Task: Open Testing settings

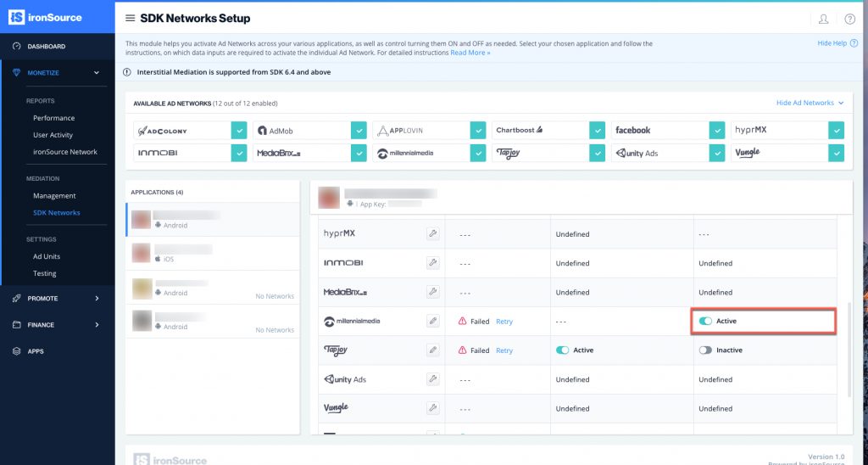Action: [44, 273]
